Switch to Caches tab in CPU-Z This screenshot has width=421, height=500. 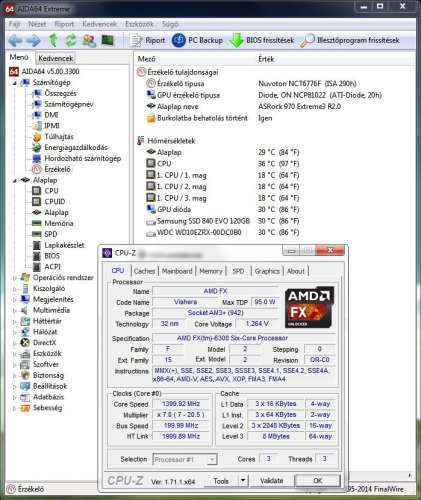pos(144,271)
